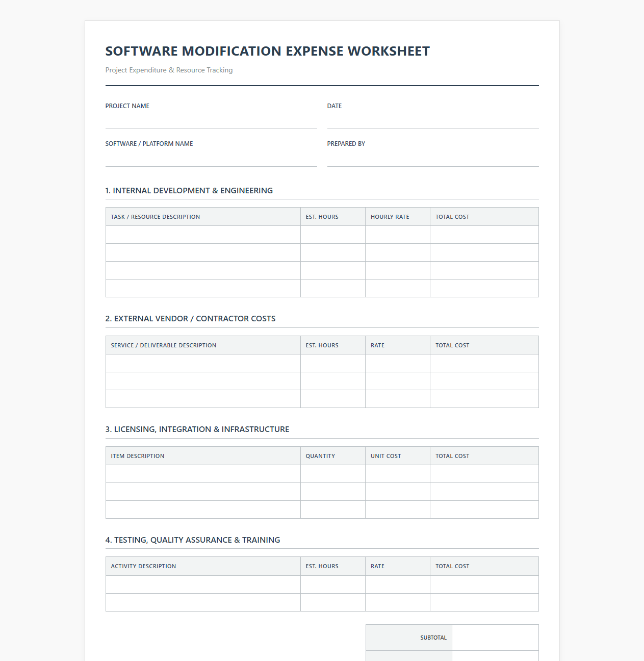
Task: Click Total Cost header in Internal Development table
Action: (x=484, y=217)
